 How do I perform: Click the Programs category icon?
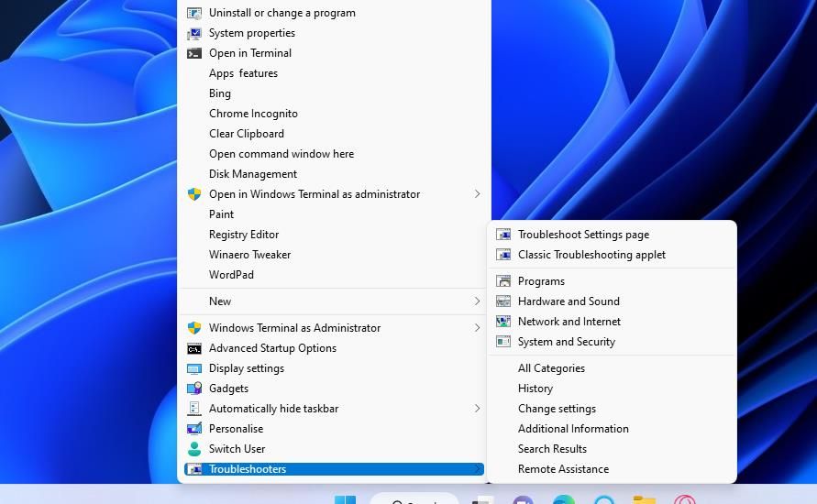point(503,281)
